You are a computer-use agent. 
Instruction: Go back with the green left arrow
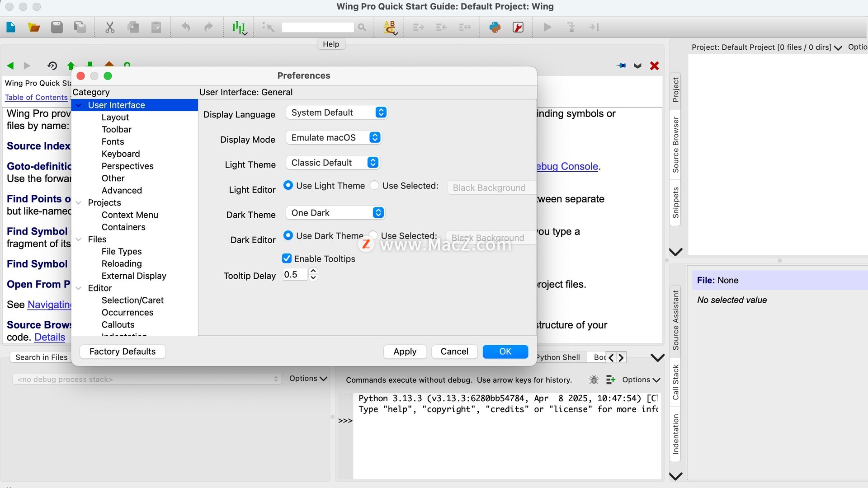10,66
